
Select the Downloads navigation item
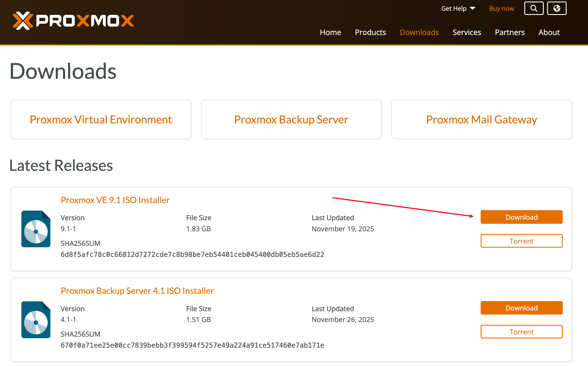[419, 32]
